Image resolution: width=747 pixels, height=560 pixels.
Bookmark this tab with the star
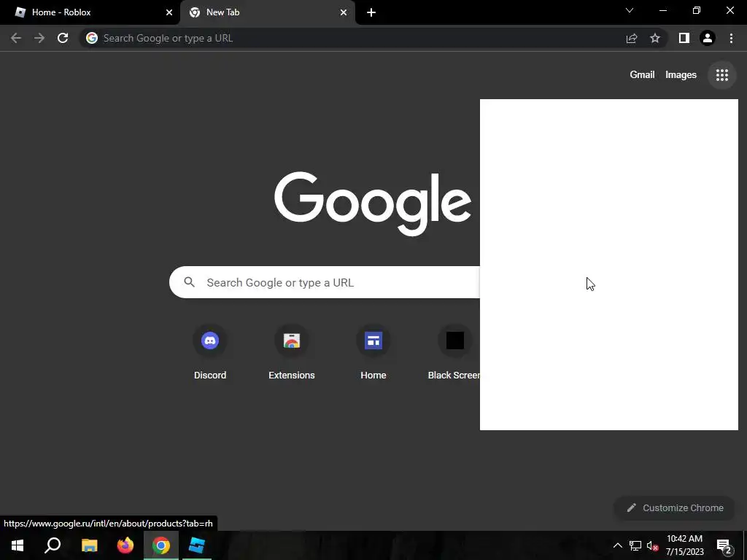tap(655, 38)
